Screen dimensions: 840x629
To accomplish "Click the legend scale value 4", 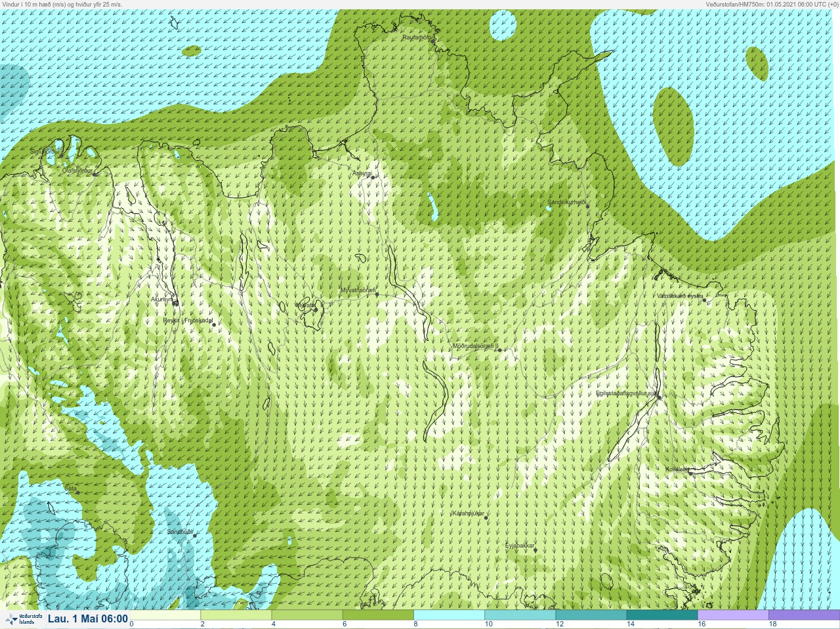I will 274,624.
